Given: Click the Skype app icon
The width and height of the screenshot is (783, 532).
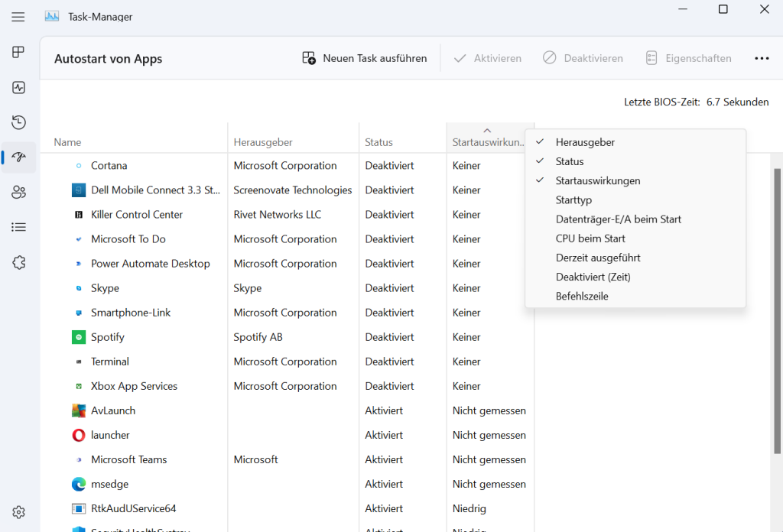Looking at the screenshot, I should click(x=79, y=288).
